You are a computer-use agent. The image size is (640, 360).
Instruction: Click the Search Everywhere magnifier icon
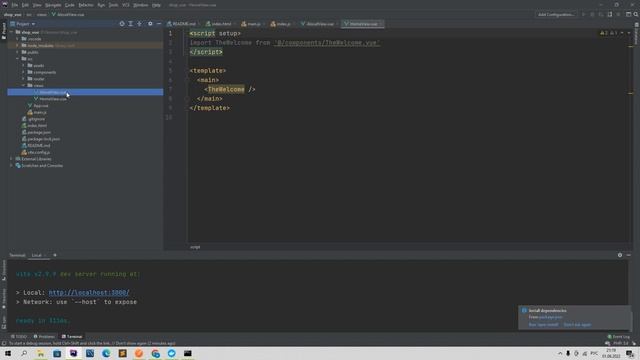click(x=636, y=14)
